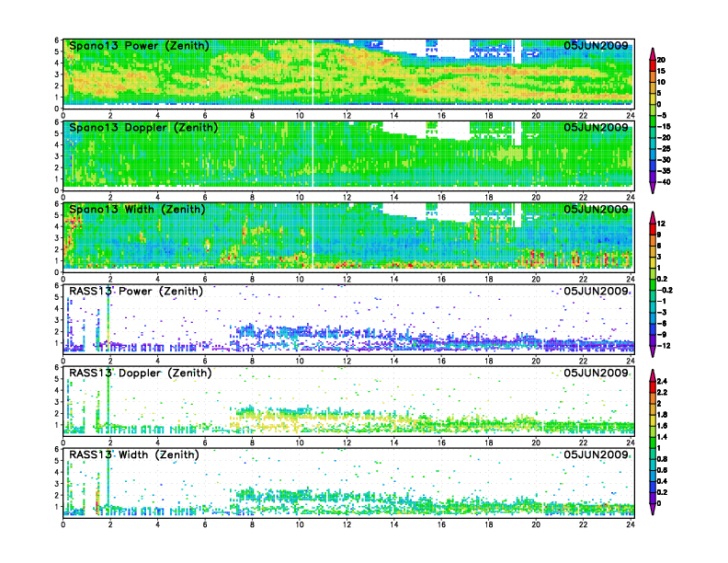Click the purple bottom arrow of the middle color bar
The image size is (728, 563).
[653, 351]
